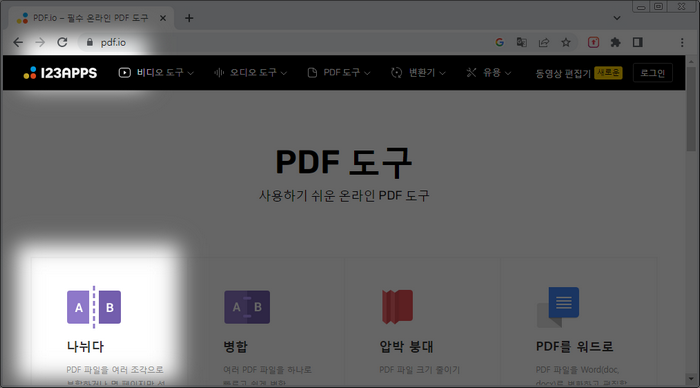Toggle the browser side panel
This screenshot has width=700, height=388.
(638, 42)
